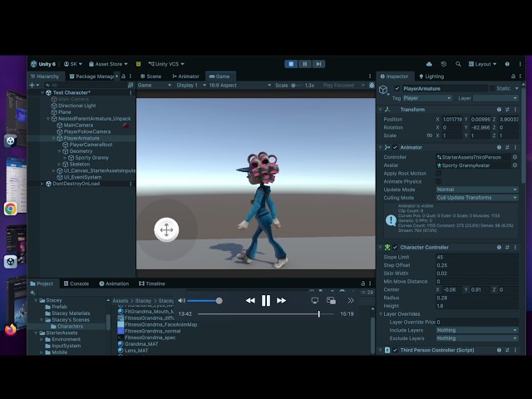
Task: Click the Hierarchy search field
Action: point(86,85)
